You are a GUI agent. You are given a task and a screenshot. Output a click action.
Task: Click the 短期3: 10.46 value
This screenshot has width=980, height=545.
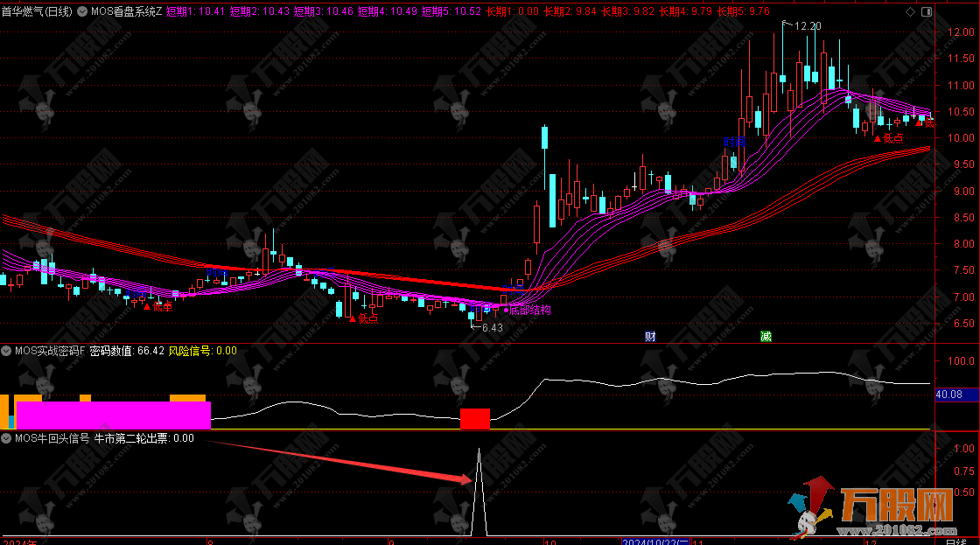(x=323, y=11)
